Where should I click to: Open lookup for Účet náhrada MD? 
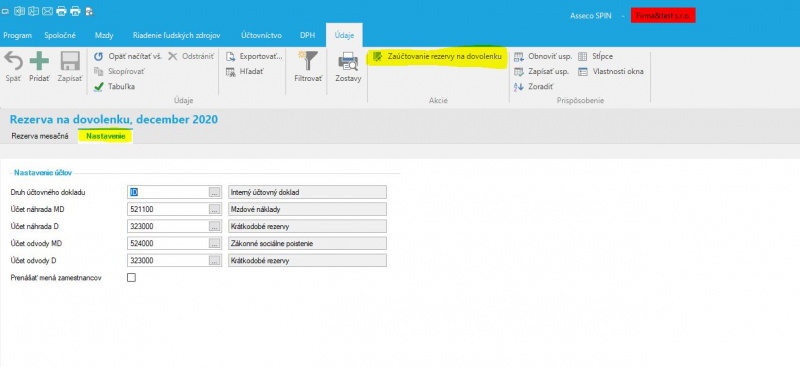coord(215,209)
